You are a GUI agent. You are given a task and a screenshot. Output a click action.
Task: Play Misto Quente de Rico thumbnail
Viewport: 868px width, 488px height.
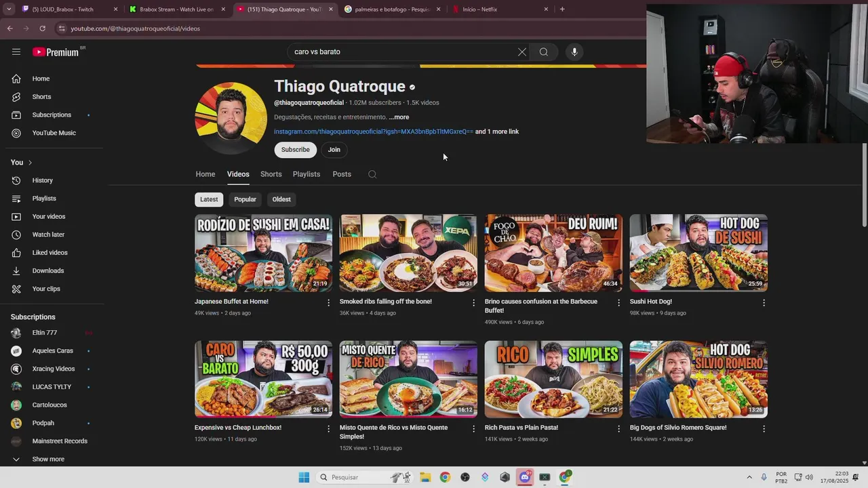pyautogui.click(x=408, y=379)
